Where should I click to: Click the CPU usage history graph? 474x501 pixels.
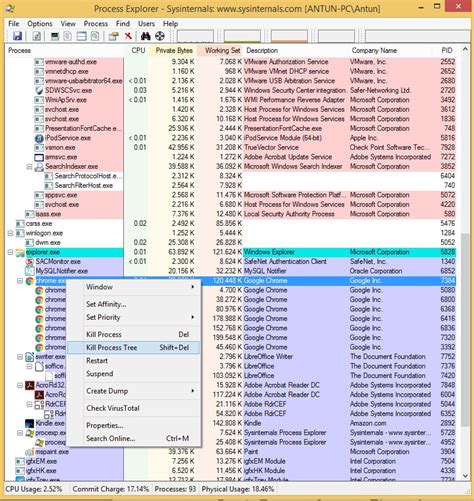pos(195,36)
